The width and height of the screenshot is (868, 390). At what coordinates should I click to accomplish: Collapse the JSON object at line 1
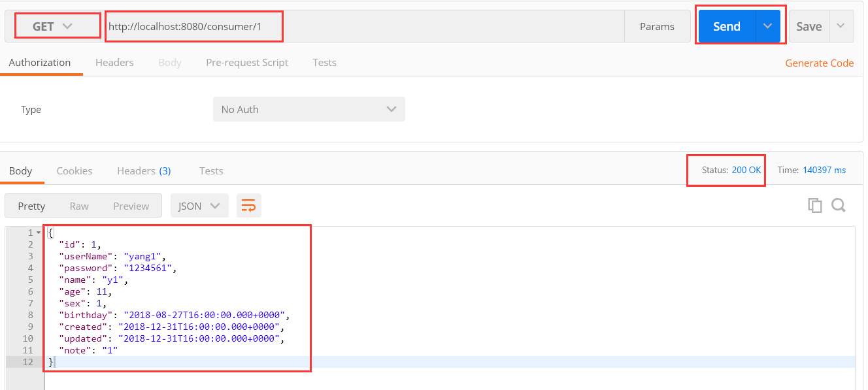pos(39,233)
